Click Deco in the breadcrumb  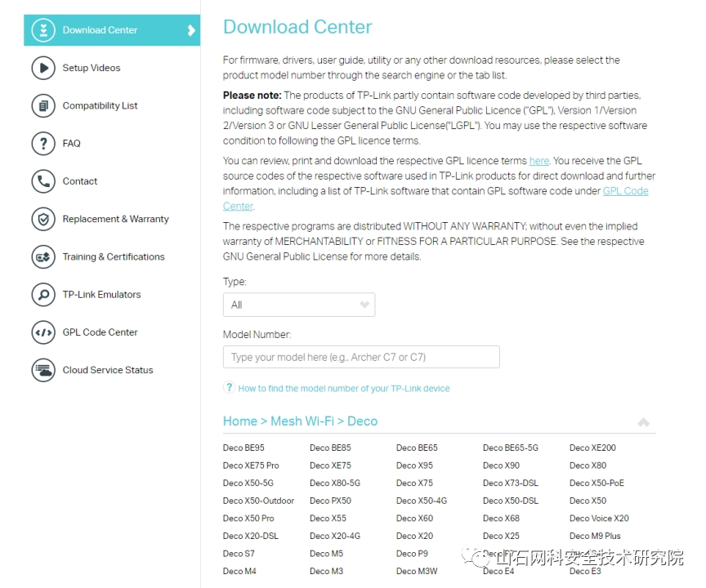pyautogui.click(x=363, y=421)
